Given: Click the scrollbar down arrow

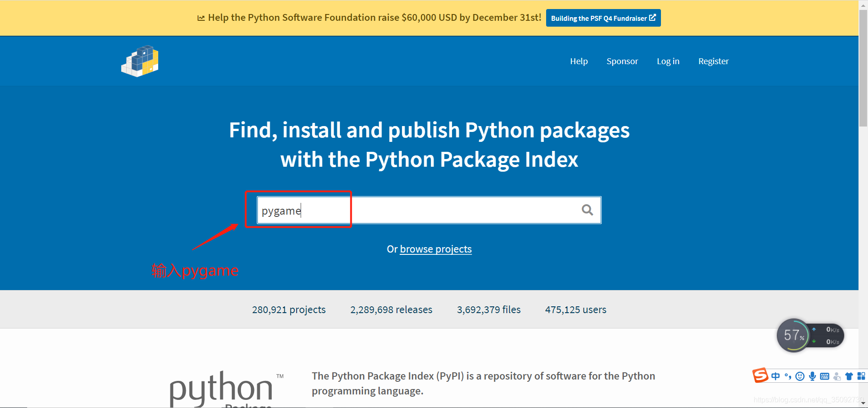Looking at the screenshot, I should (863, 403).
